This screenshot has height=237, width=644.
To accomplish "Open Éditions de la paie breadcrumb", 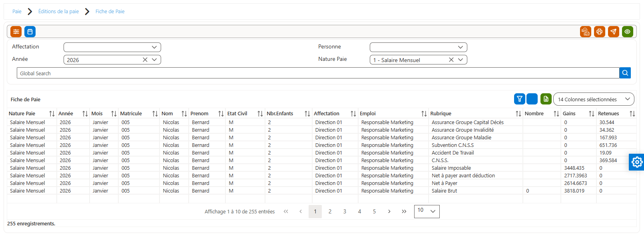I will pos(58,11).
